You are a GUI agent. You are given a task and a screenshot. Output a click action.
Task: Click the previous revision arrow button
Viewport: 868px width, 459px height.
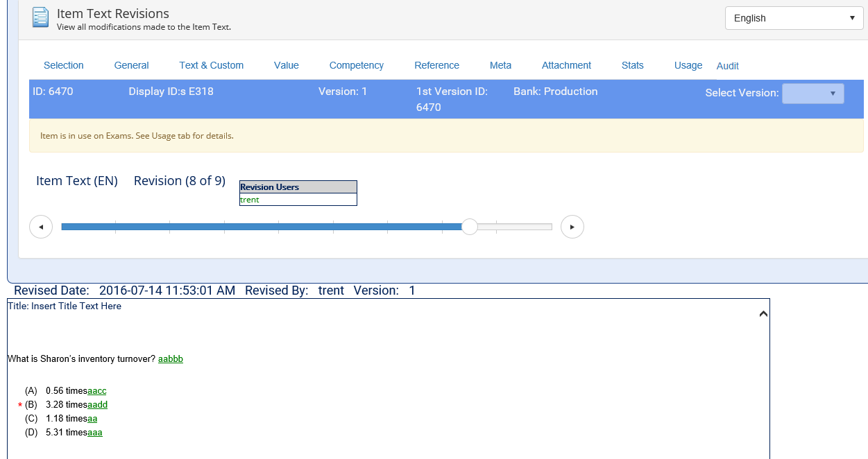tap(41, 227)
